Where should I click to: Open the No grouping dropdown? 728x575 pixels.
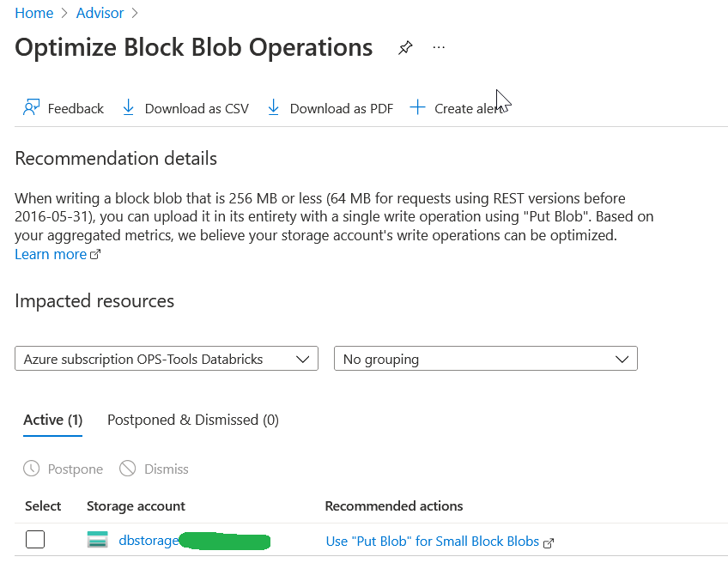tap(485, 359)
